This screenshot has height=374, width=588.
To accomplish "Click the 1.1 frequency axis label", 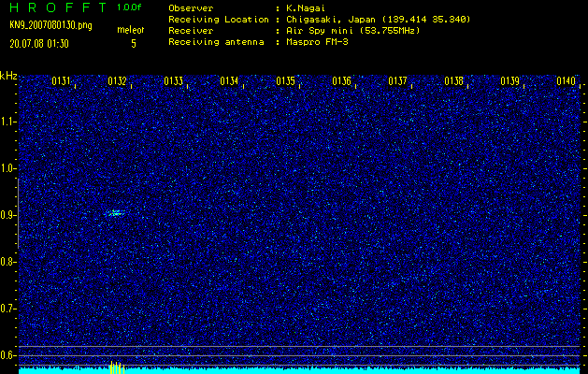I will 8,122.
